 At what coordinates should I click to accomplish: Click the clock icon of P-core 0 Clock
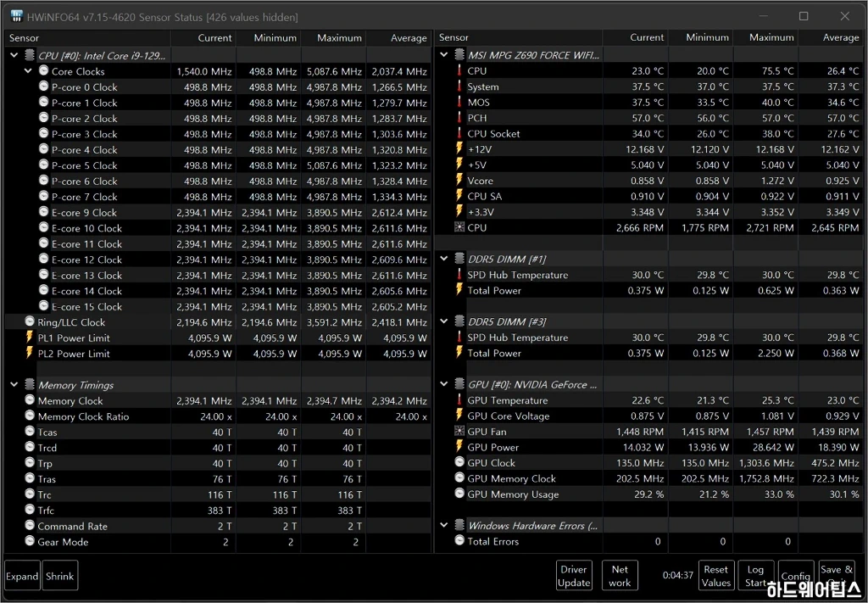coord(44,87)
